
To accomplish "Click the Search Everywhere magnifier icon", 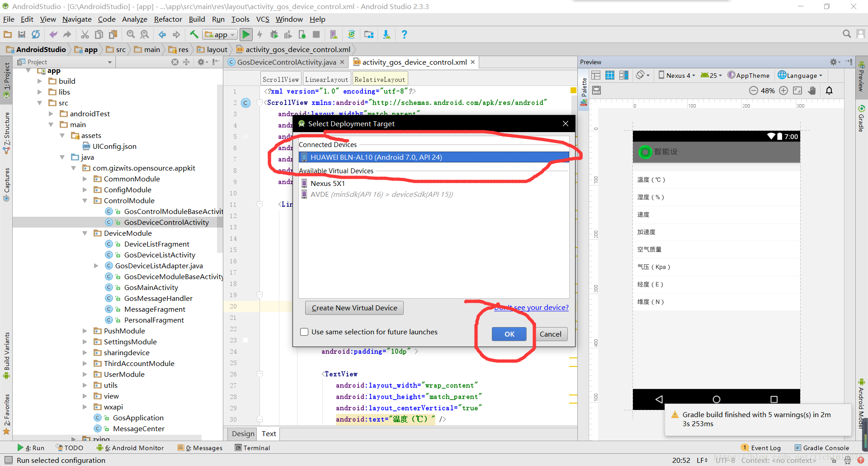I will tap(847, 34).
